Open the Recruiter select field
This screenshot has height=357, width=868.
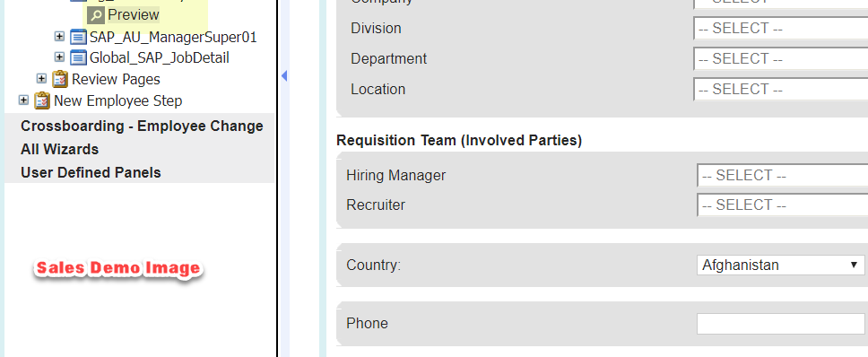[782, 205]
